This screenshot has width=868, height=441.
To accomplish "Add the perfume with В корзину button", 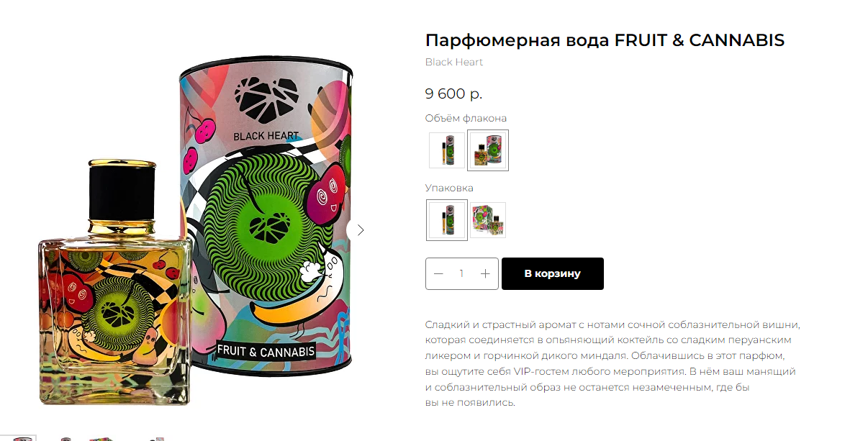I will tap(553, 273).
